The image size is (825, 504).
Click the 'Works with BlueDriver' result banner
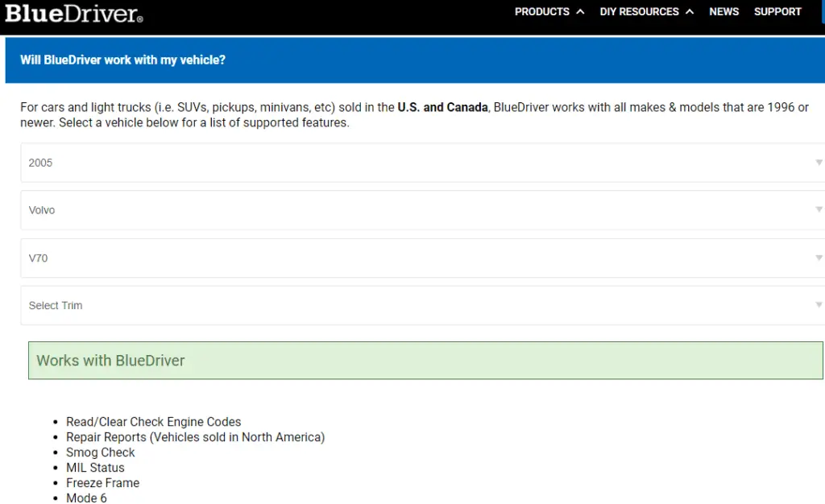425,361
